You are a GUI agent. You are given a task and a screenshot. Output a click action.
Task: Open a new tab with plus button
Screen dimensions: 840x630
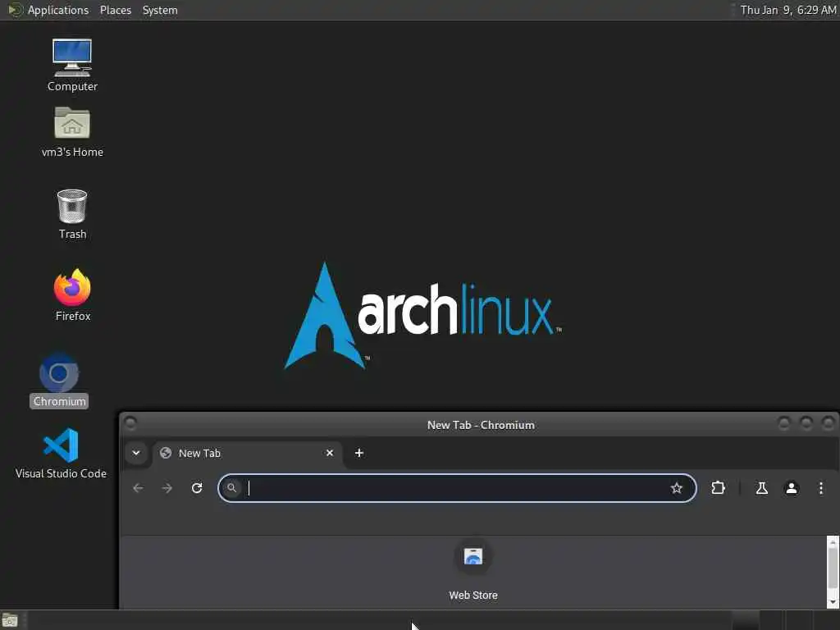tap(359, 453)
